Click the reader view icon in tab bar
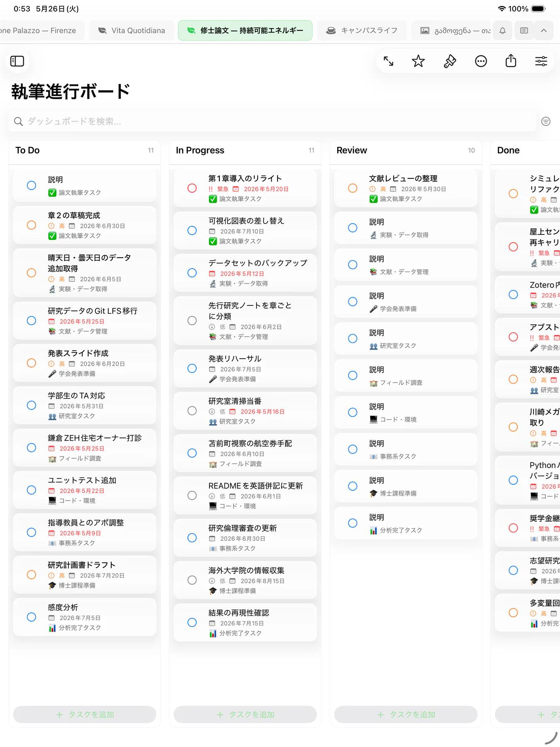Image resolution: width=560 pixels, height=747 pixels. (524, 31)
